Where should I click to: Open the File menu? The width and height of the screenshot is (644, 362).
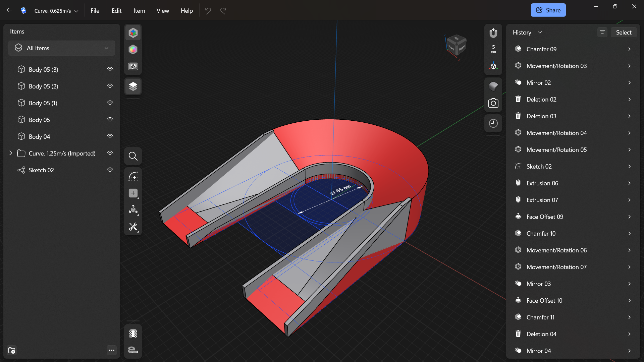95,11
